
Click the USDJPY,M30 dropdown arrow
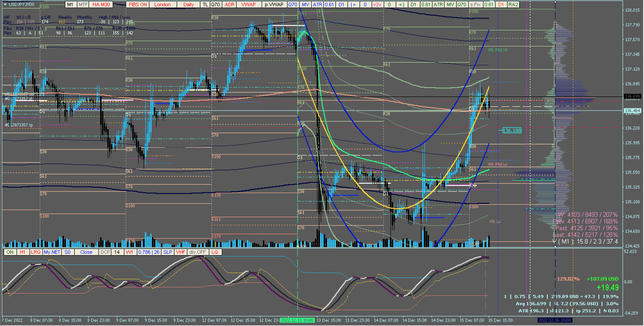point(5,4)
